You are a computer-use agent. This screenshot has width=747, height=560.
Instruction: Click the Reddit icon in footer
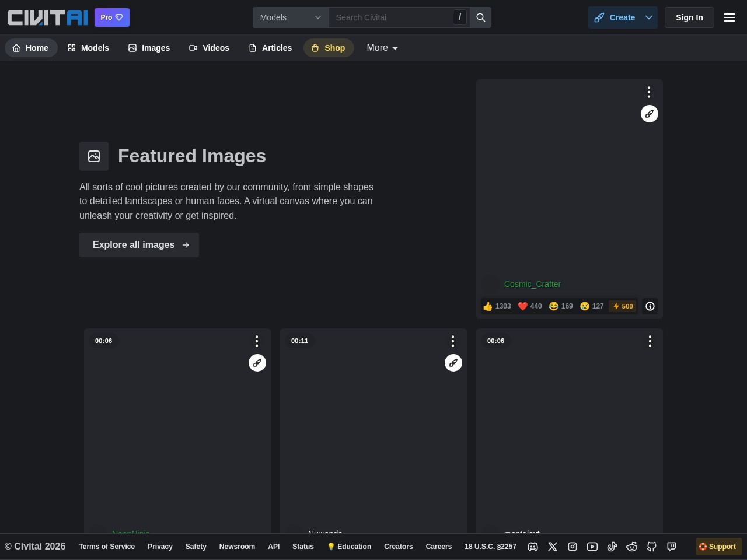632,547
